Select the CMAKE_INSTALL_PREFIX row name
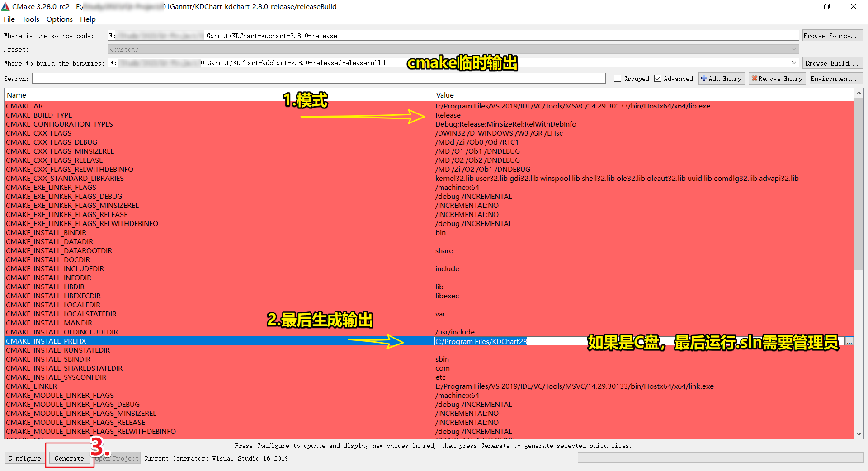Screen dimensions: 868x471 pyautogui.click(x=46, y=341)
